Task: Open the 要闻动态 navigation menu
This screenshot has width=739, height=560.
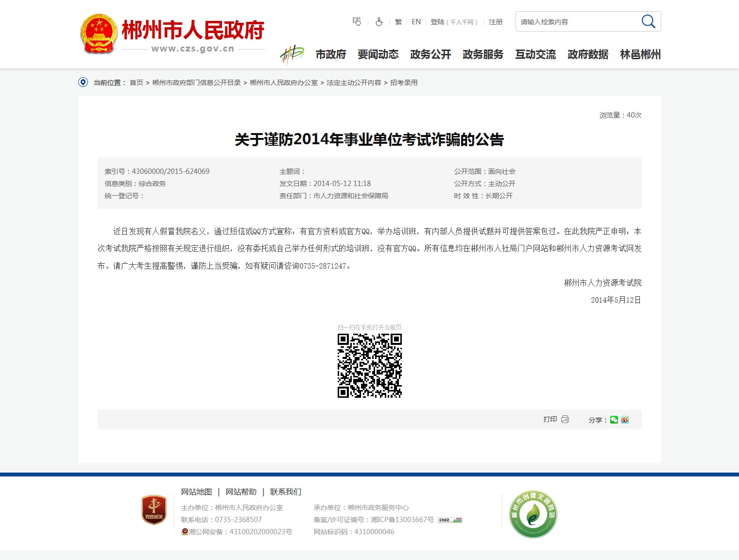Action: [x=378, y=54]
